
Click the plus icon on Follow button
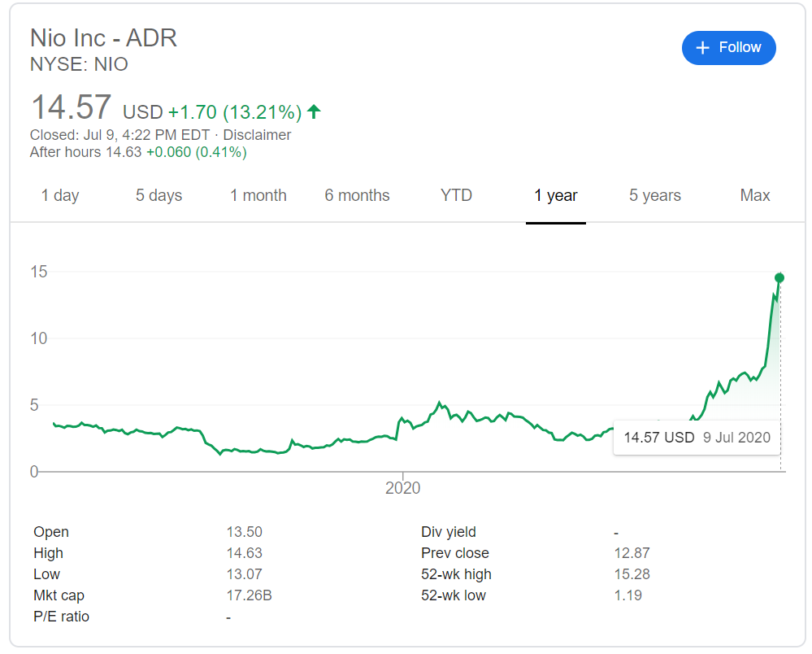point(702,48)
